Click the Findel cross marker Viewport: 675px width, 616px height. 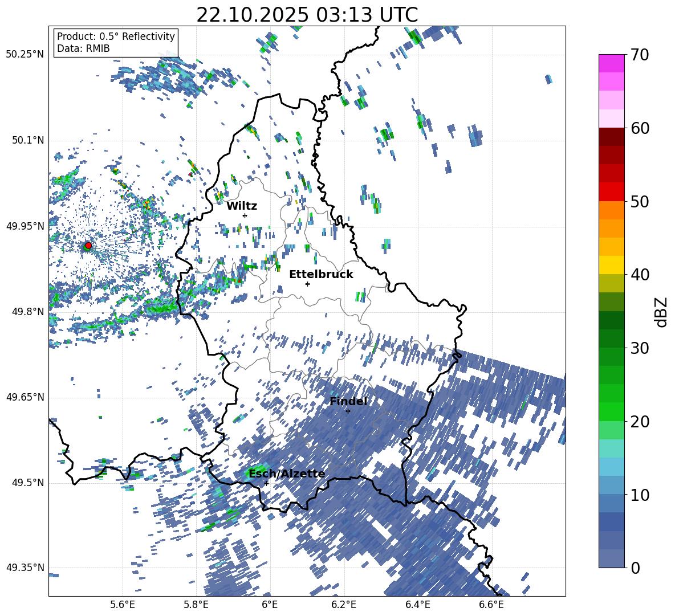tap(348, 411)
